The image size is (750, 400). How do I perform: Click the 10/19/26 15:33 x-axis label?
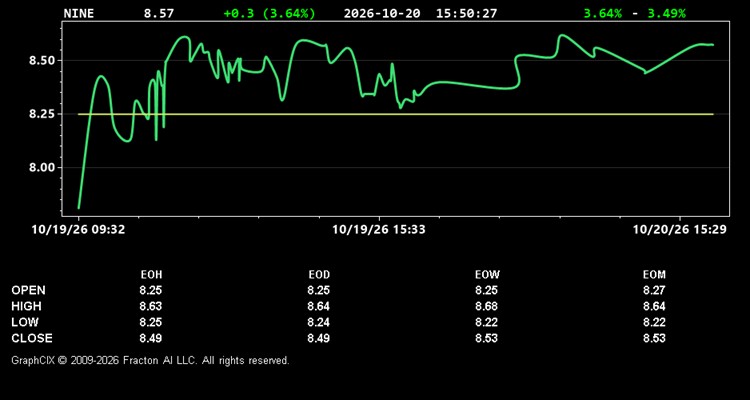[x=379, y=230]
